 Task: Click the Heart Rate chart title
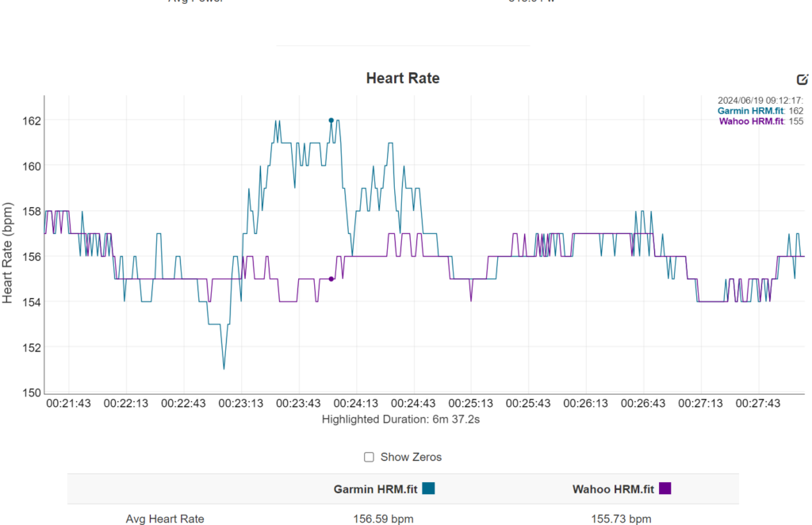[402, 79]
